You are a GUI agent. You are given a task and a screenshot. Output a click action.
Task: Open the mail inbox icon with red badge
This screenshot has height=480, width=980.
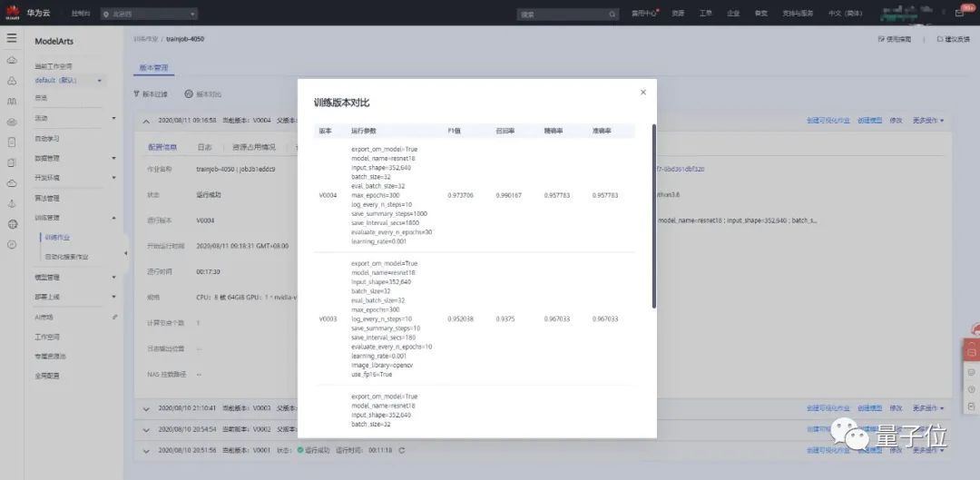pyautogui.click(x=960, y=13)
